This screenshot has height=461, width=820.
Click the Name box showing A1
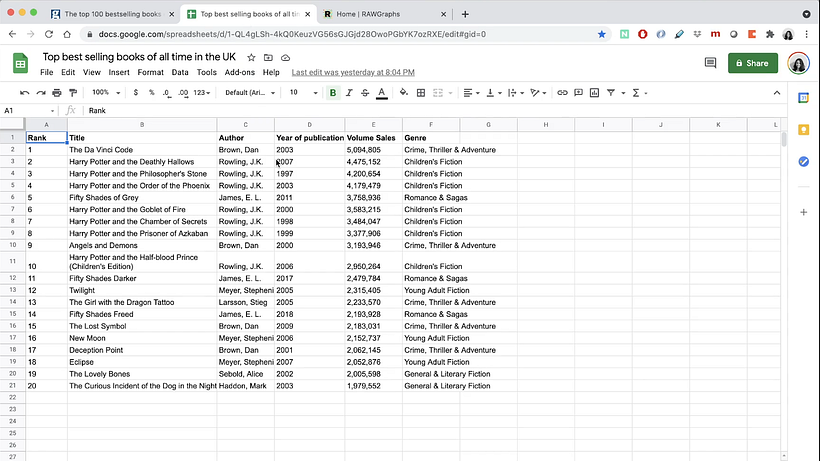pos(29,110)
